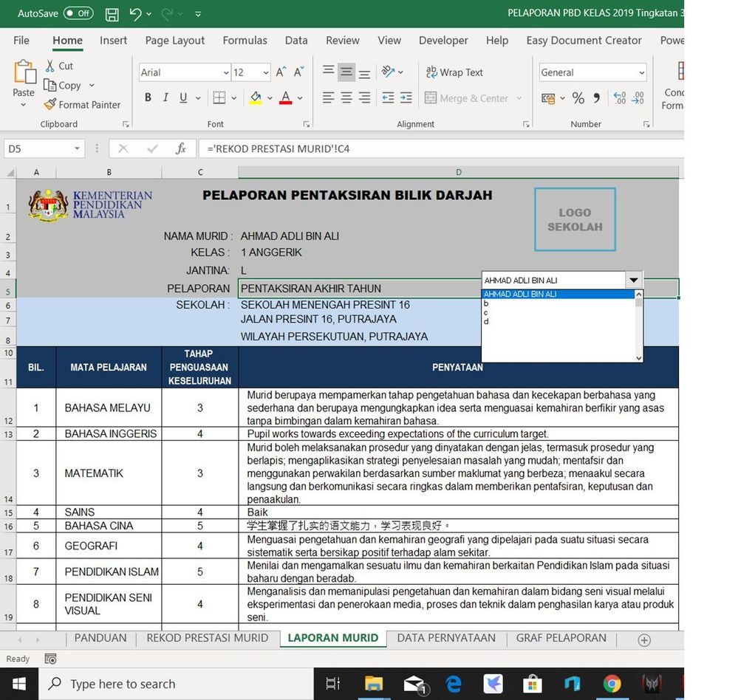The image size is (738, 700).
Task: Apply Percent Style format
Action: coord(578,98)
